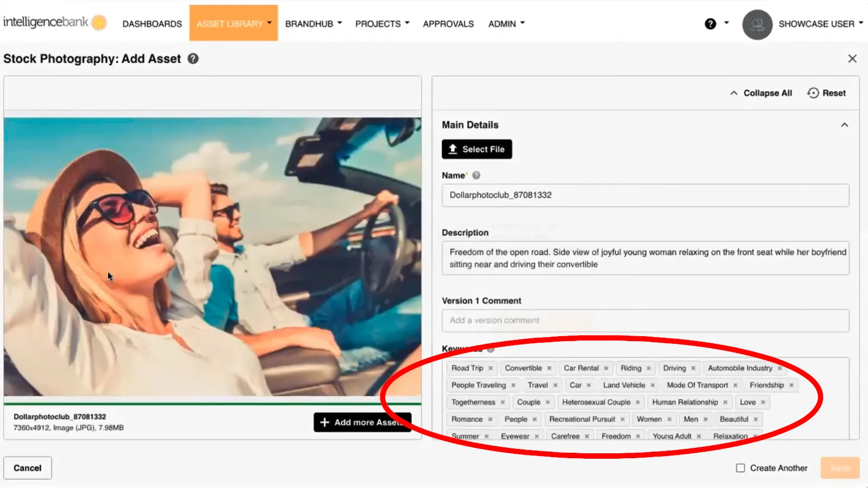Remove the Land Vehicle keyword tag

pos(652,386)
